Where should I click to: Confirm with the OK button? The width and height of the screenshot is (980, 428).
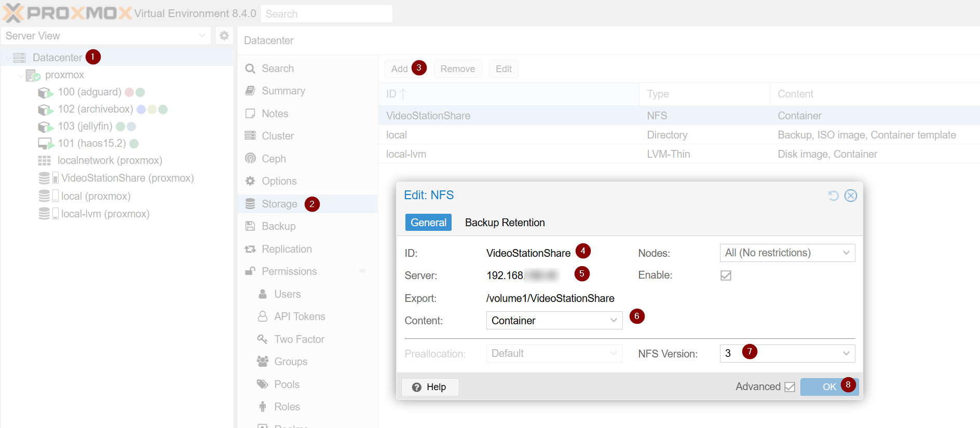(829, 387)
